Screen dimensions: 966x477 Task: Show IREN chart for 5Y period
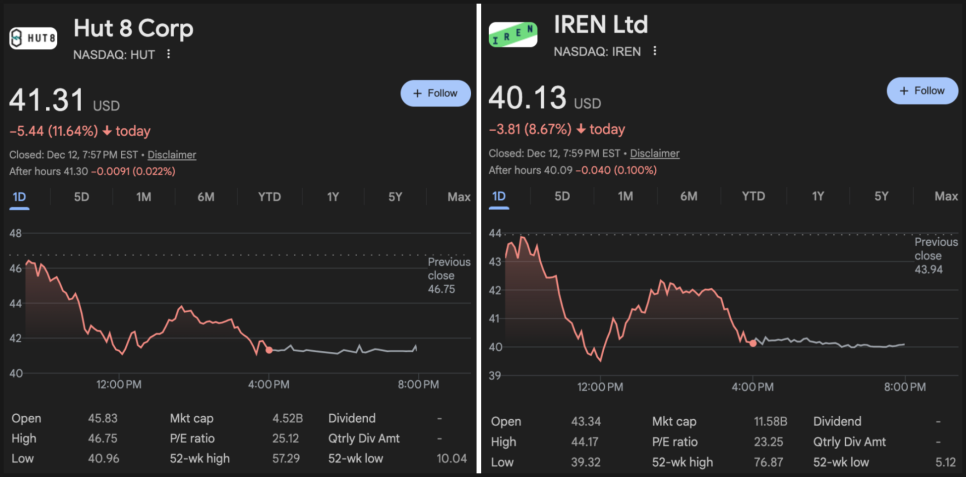881,196
